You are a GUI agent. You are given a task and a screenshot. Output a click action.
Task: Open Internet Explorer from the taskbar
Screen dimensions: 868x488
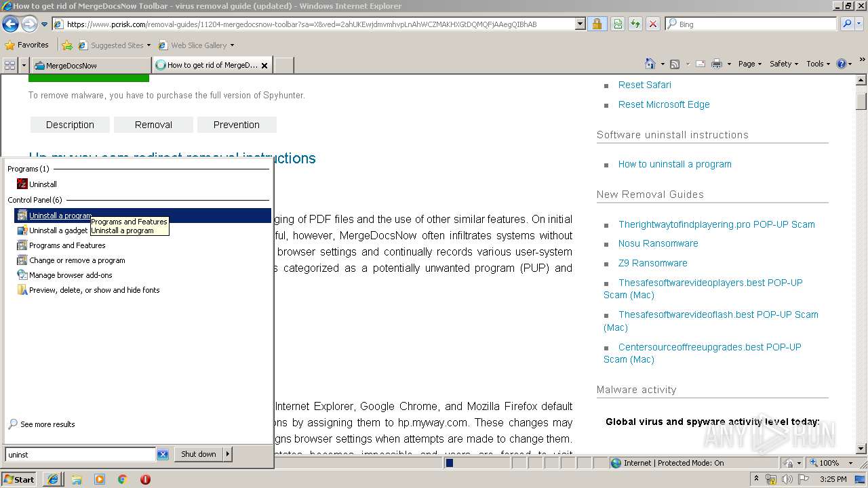pyautogui.click(x=53, y=479)
